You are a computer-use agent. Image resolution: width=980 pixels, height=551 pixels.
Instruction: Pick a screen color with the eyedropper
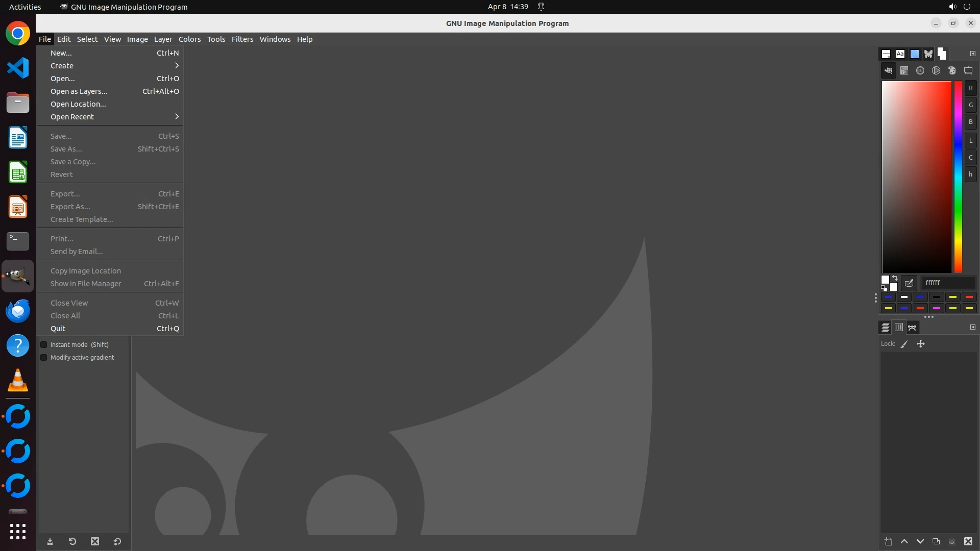point(909,283)
